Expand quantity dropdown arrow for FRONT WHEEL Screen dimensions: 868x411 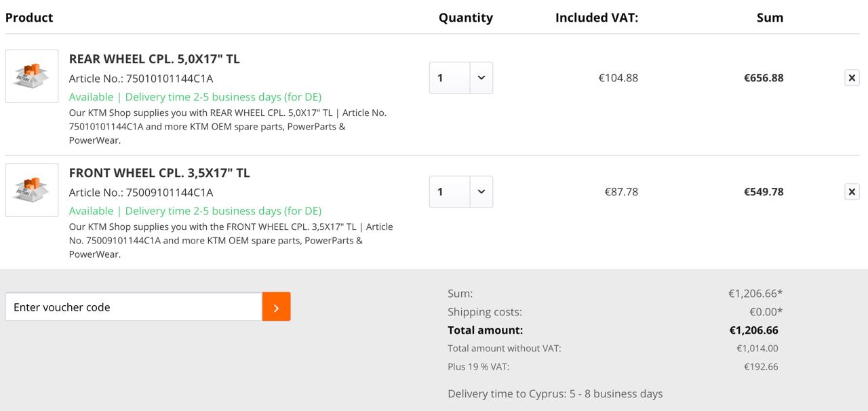(x=481, y=192)
